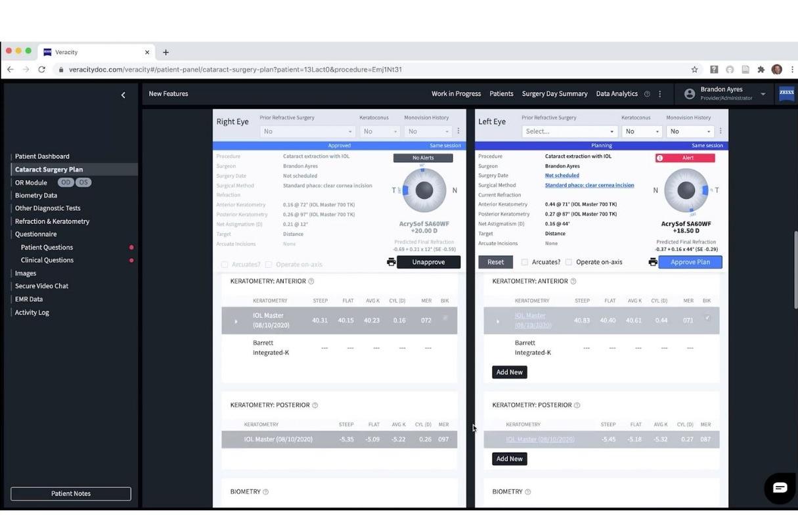Open Right Eye Prior Refractive Surgery dropdown
The image size is (798, 532).
(307, 131)
